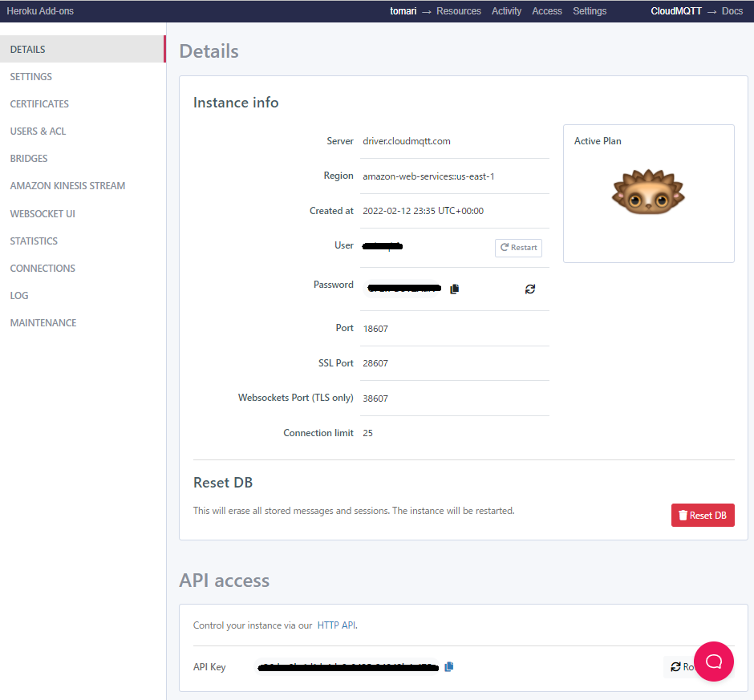Open the Details sidebar section

tap(83, 49)
